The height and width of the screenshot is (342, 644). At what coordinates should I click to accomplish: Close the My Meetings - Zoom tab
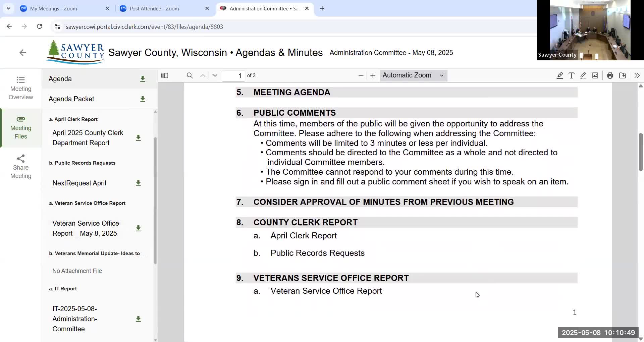click(x=107, y=8)
